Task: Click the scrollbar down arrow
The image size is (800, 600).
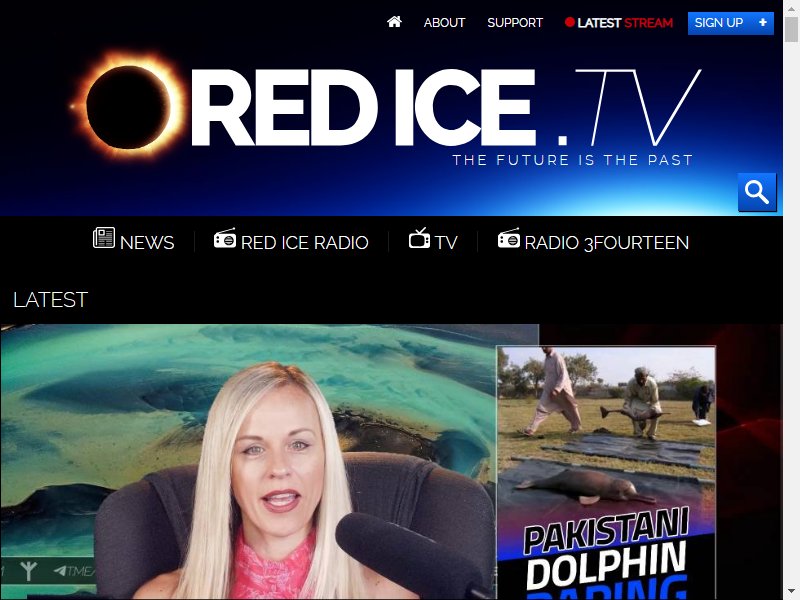Action: pos(791,592)
